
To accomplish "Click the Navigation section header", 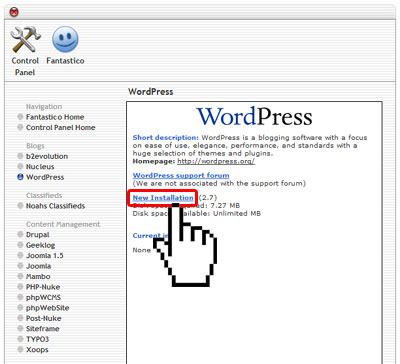I will pos(44,107).
